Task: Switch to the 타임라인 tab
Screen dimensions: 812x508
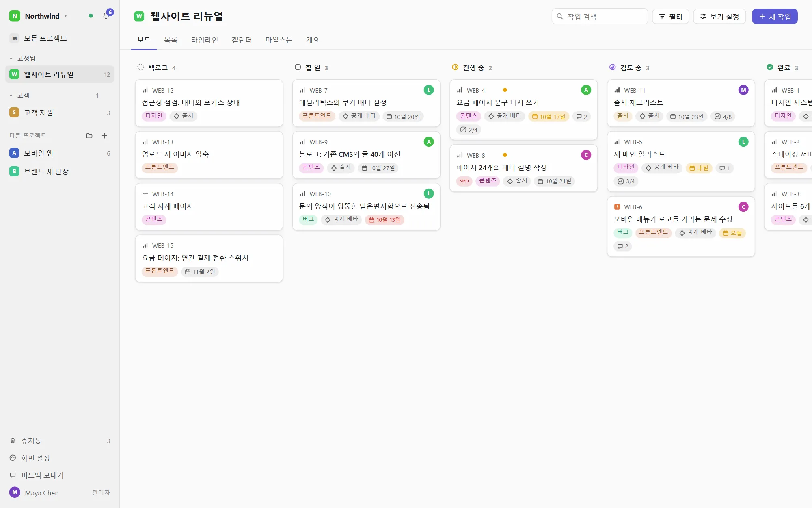Action: [204, 40]
